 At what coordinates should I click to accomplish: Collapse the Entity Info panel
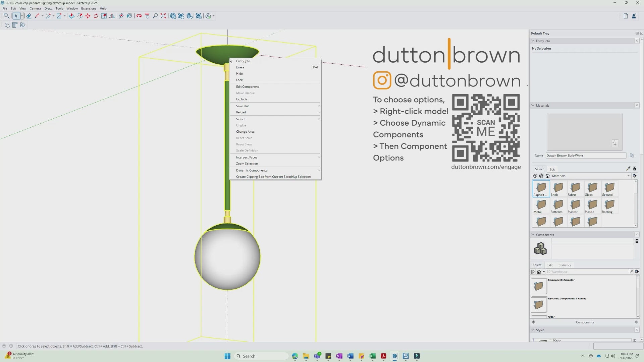click(x=533, y=41)
